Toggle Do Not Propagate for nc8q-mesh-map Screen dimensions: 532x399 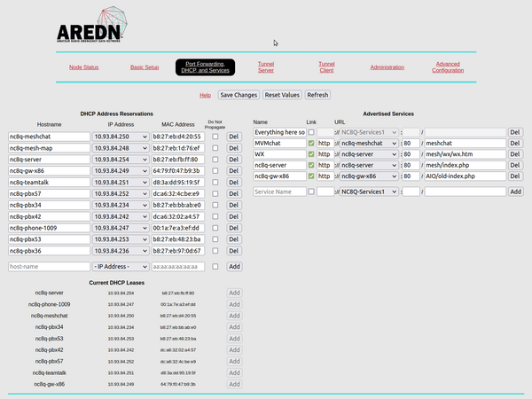tap(215, 148)
